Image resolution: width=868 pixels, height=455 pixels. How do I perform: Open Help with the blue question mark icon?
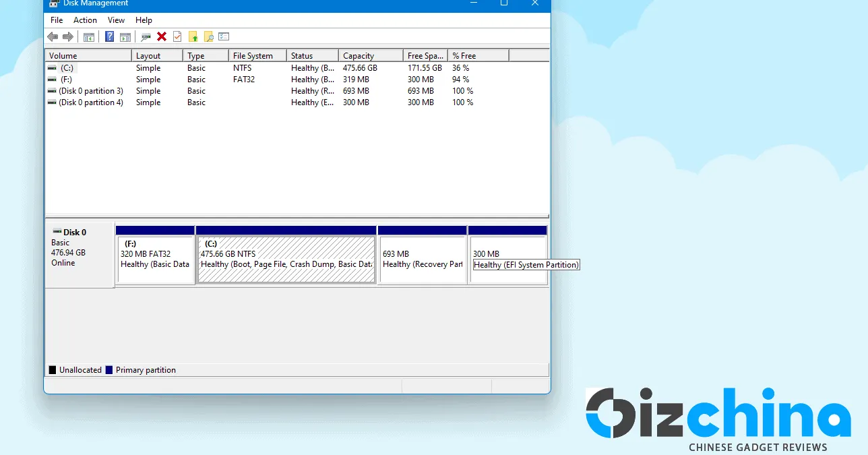[x=109, y=37]
